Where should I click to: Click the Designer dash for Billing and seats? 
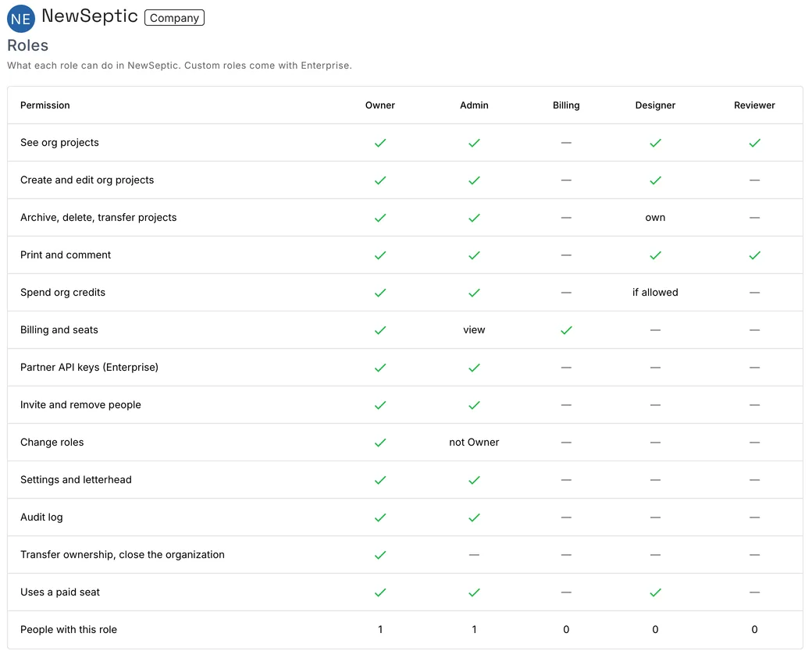tap(655, 329)
